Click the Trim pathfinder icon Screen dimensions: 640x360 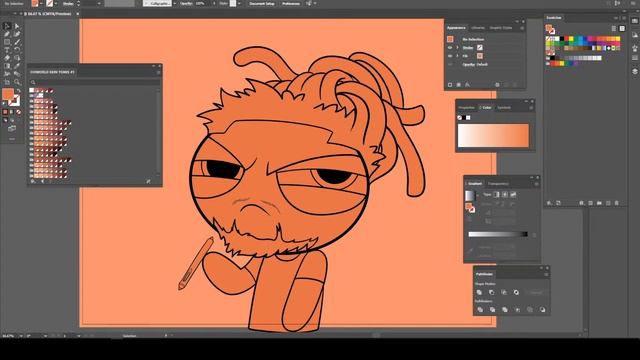point(492,309)
